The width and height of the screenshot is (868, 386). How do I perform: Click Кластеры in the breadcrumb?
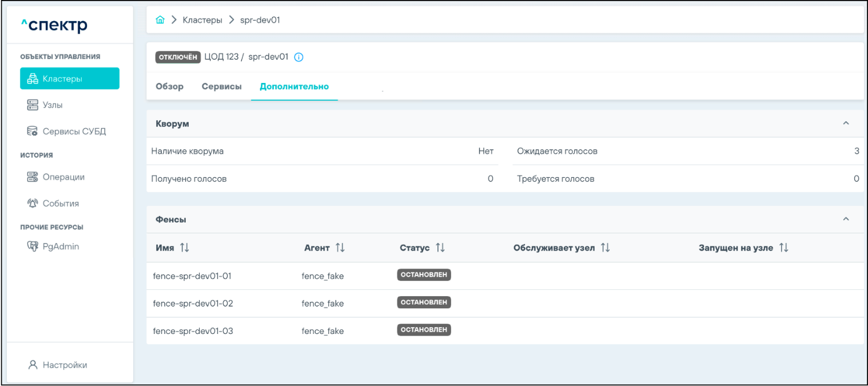[202, 21]
